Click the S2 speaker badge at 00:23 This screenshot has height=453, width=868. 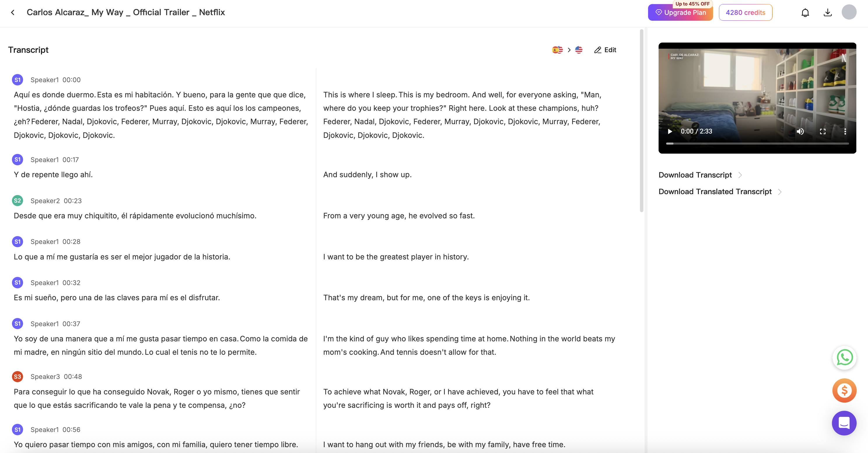coord(17,201)
